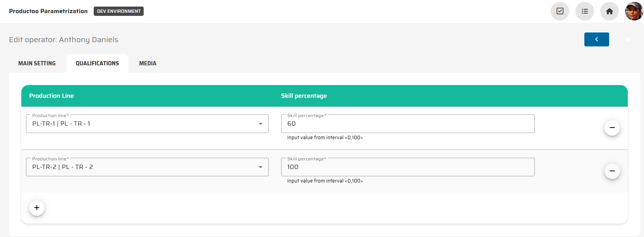Click the Skill percentage column header
644x237 pixels.
(x=304, y=96)
